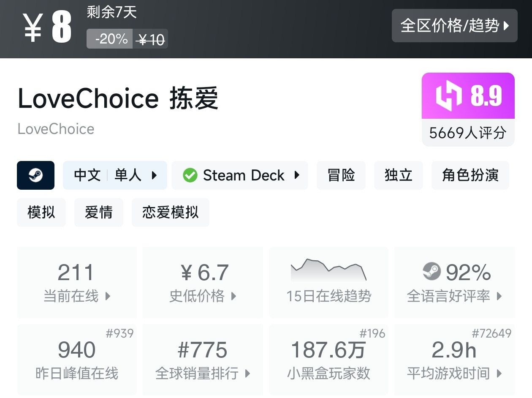
Task: Open 全区价格/趋势 regional price trends
Action: pos(454,26)
